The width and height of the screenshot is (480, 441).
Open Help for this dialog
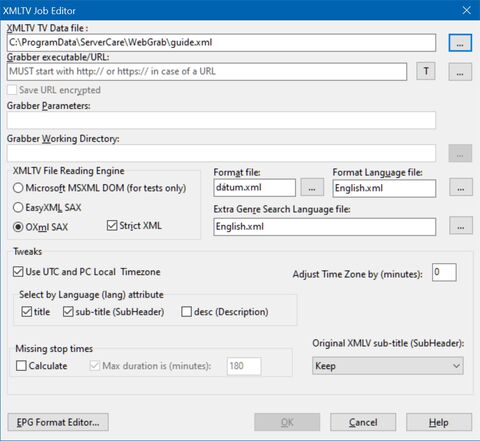(439, 422)
